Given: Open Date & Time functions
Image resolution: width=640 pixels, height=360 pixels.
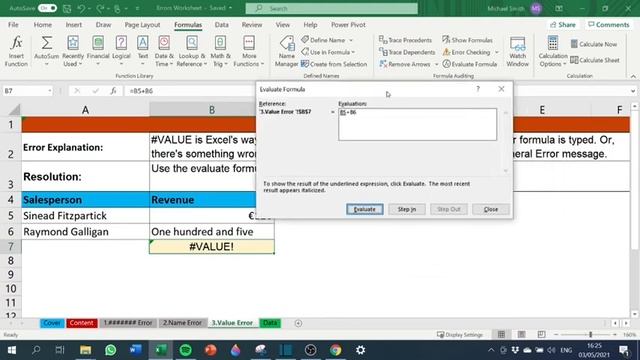Looking at the screenshot, I should [164, 51].
